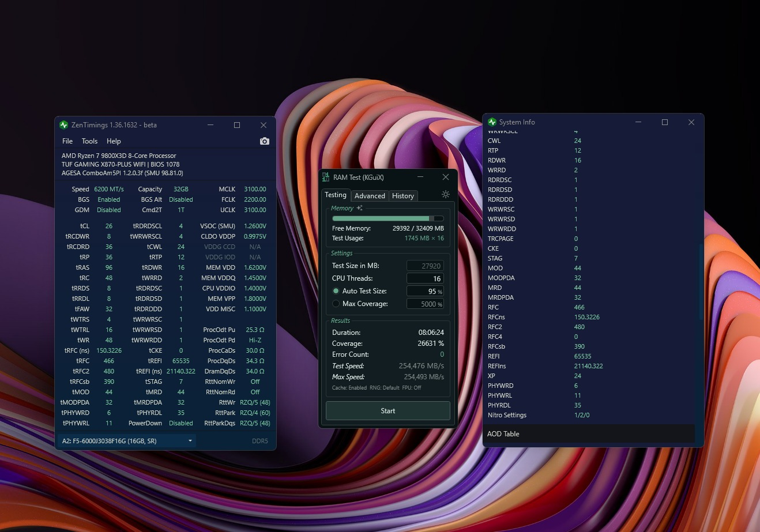This screenshot has height=532, width=760.
Task: Close the RAM Test window
Action: 446,177
